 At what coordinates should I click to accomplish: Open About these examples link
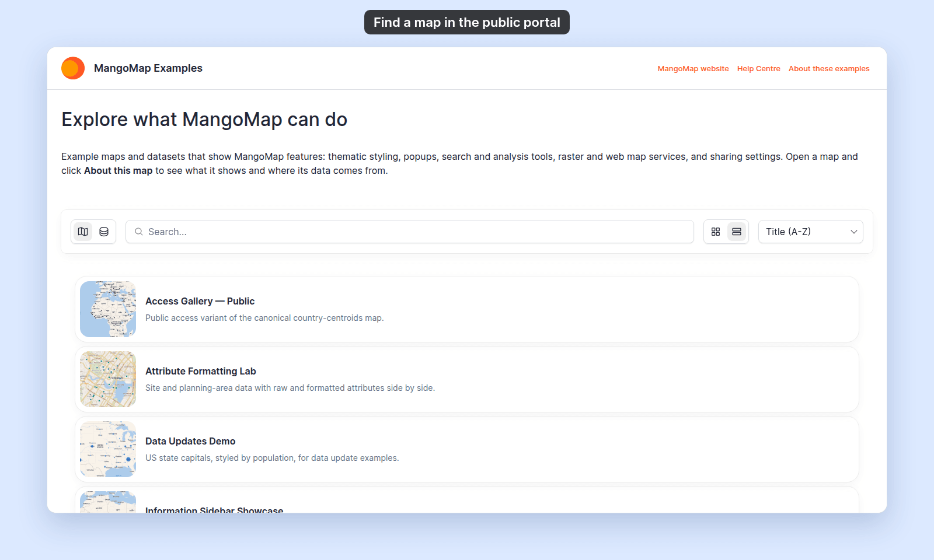coord(829,68)
